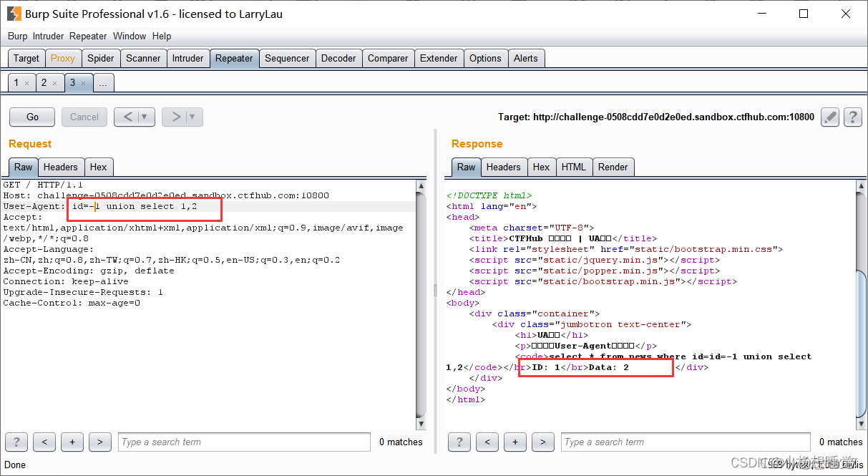Click the plus button in response search bar
The width and height of the screenshot is (868, 476).
pos(515,442)
